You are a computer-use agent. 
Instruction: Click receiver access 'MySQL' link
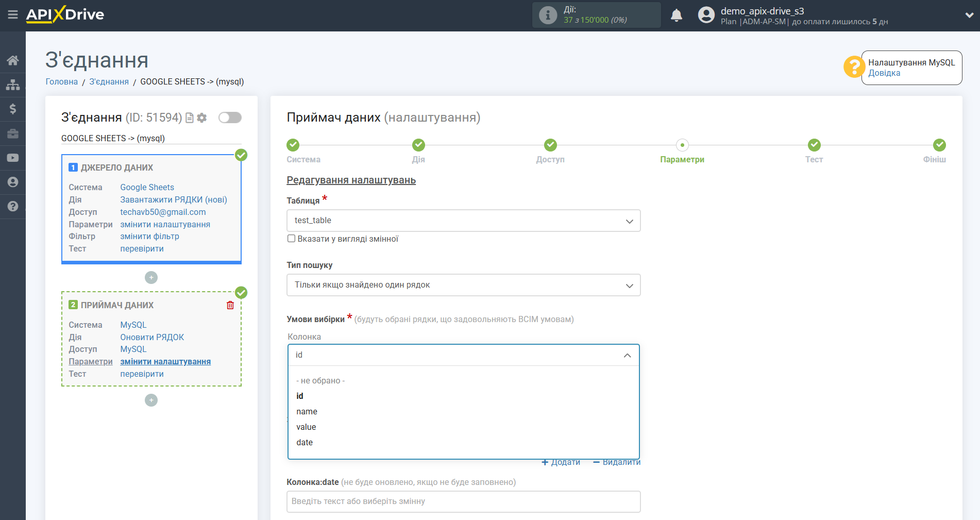click(x=133, y=349)
